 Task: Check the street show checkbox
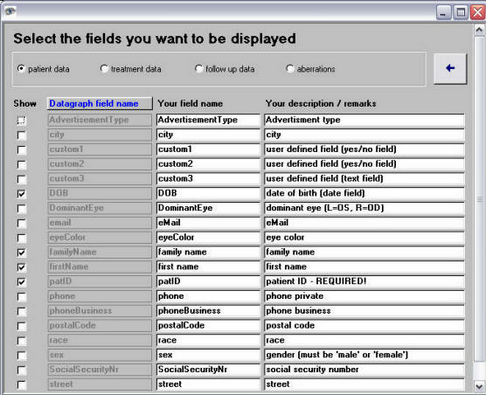click(21, 384)
